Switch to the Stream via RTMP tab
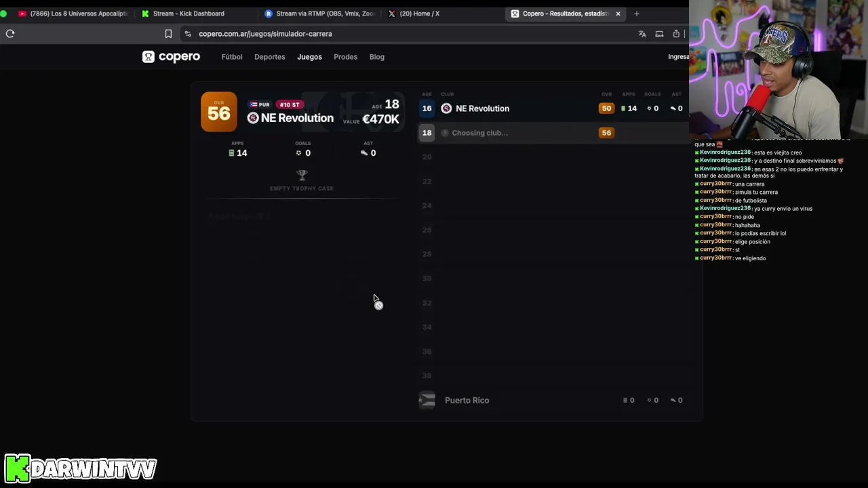The height and width of the screenshot is (488, 868). 320,14
